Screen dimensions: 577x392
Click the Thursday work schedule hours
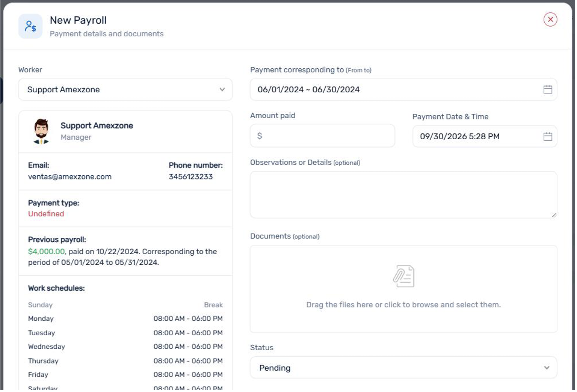tap(188, 361)
